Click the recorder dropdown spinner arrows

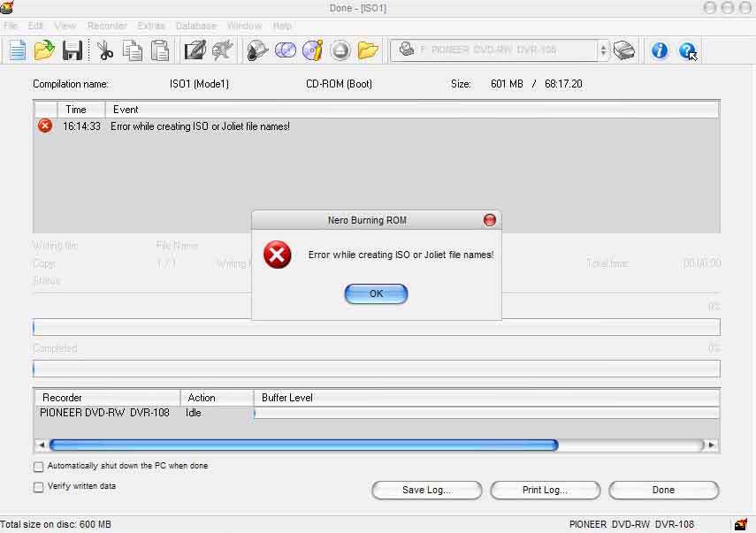click(603, 50)
